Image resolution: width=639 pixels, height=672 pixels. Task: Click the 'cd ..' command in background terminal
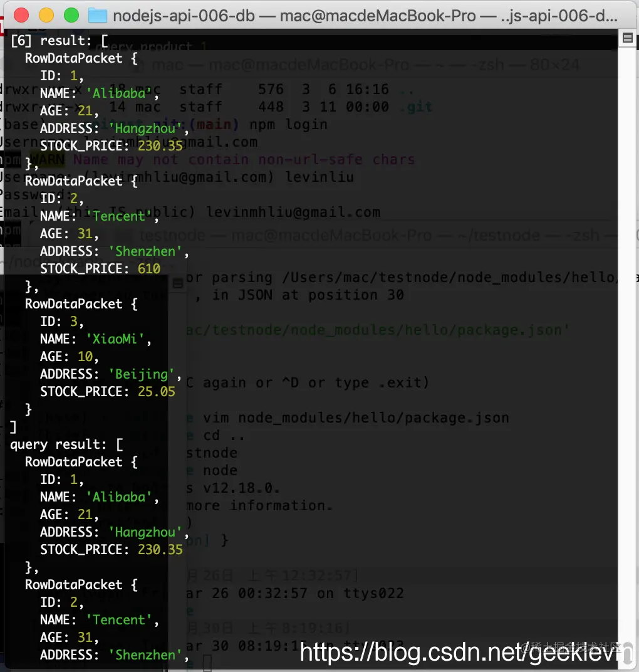click(x=224, y=436)
